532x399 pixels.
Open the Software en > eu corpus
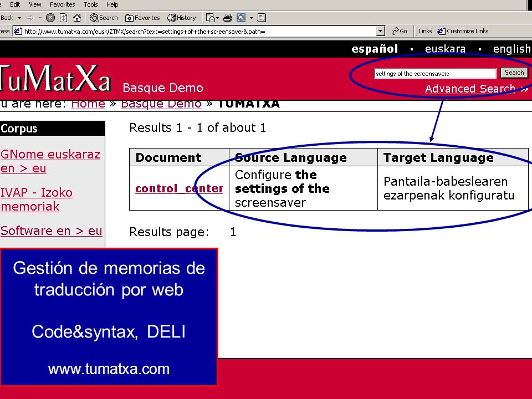pos(51,231)
